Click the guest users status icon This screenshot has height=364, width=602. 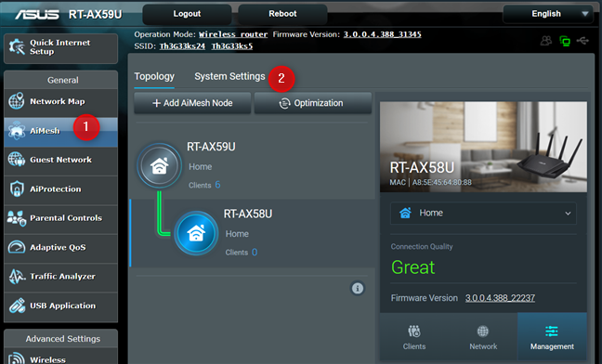click(x=546, y=40)
